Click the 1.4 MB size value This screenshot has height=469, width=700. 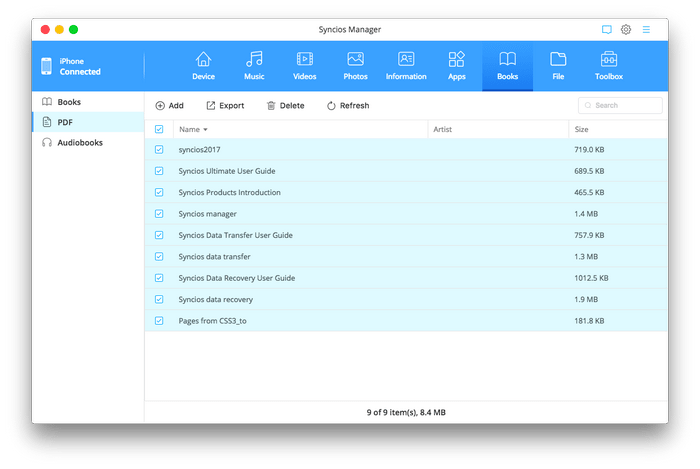coord(586,214)
